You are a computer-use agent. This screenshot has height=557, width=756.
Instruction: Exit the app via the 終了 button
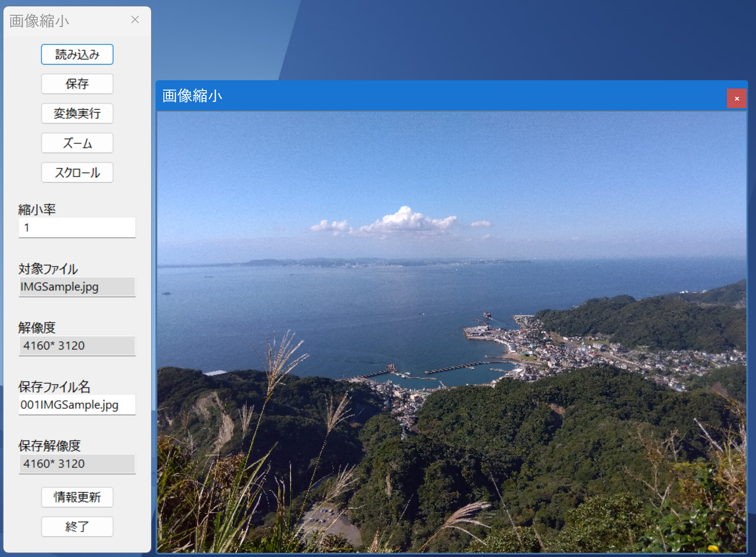77,527
